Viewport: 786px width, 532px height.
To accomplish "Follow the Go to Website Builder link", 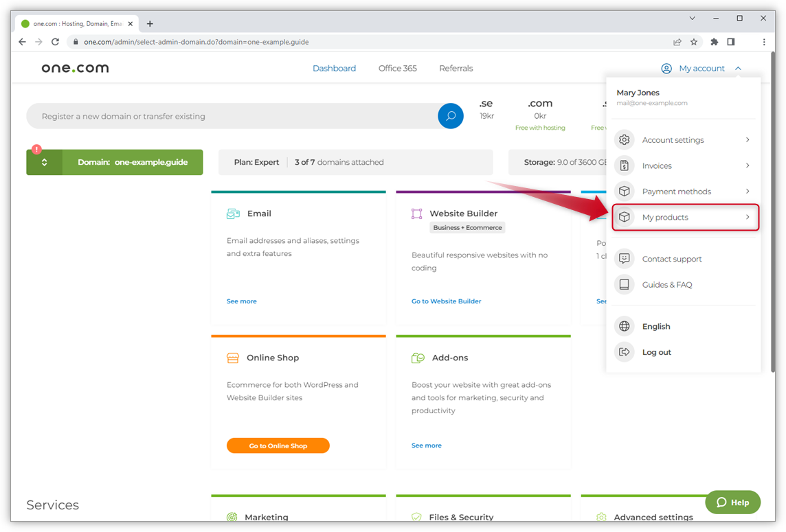I will coord(446,301).
